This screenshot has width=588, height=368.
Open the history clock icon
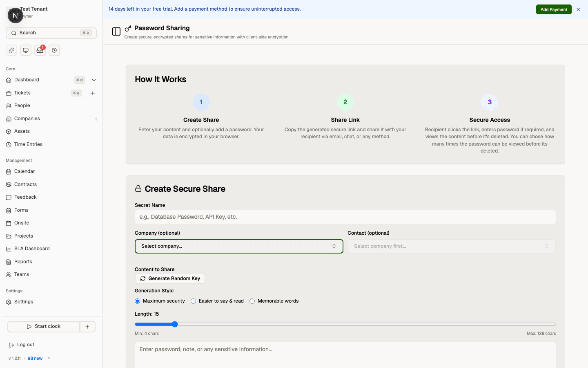coord(54,50)
